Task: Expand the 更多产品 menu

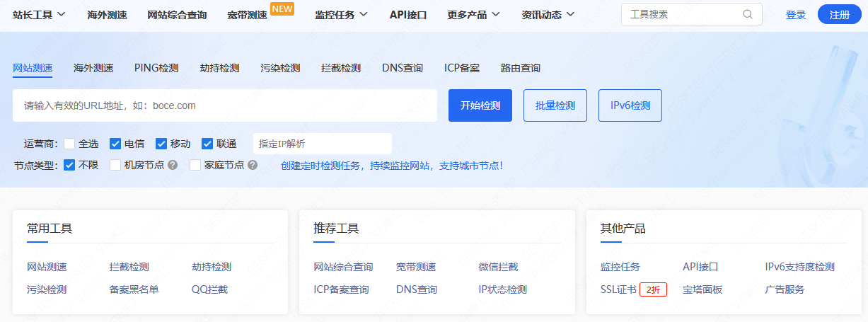Action: 473,14
